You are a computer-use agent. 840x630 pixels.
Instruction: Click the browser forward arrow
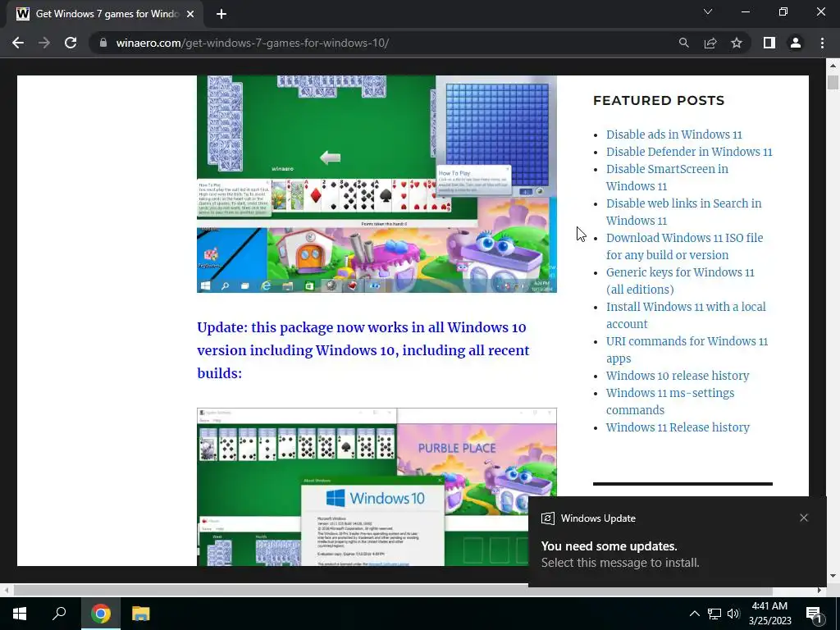tap(44, 43)
